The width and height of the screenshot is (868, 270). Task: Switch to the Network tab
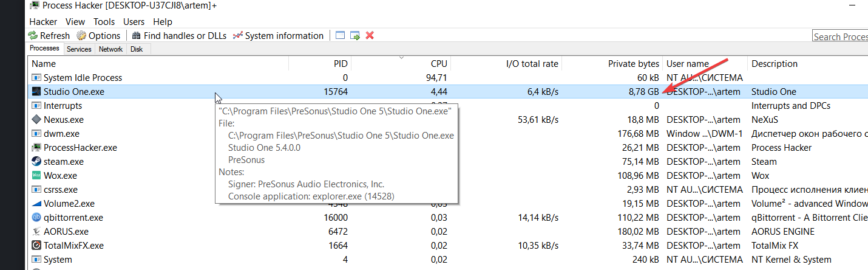point(110,49)
